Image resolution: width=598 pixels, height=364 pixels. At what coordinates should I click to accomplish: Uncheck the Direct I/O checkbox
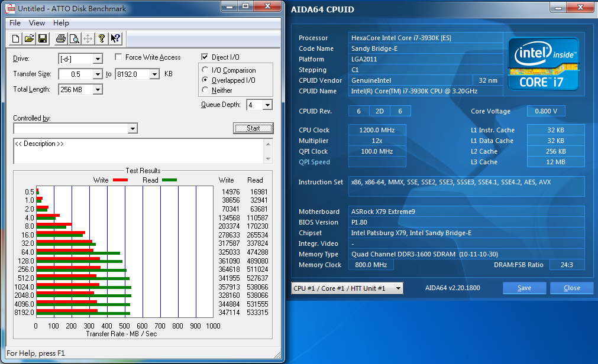point(205,57)
